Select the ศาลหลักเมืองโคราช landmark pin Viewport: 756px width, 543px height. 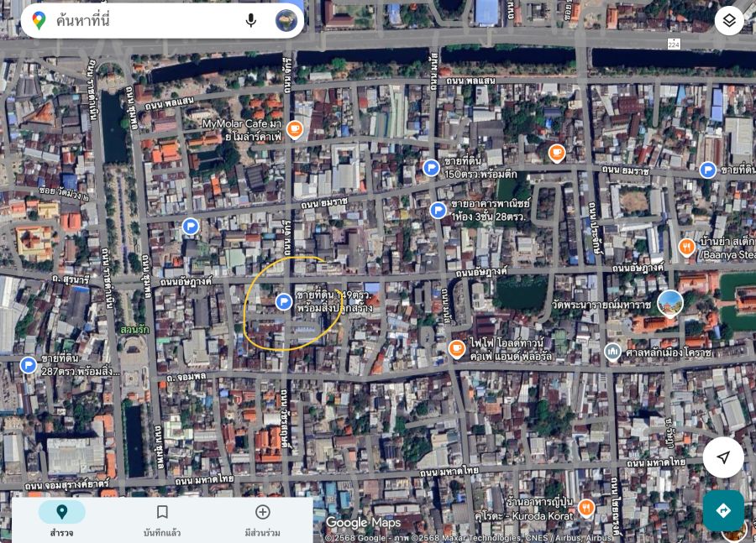[613, 352]
